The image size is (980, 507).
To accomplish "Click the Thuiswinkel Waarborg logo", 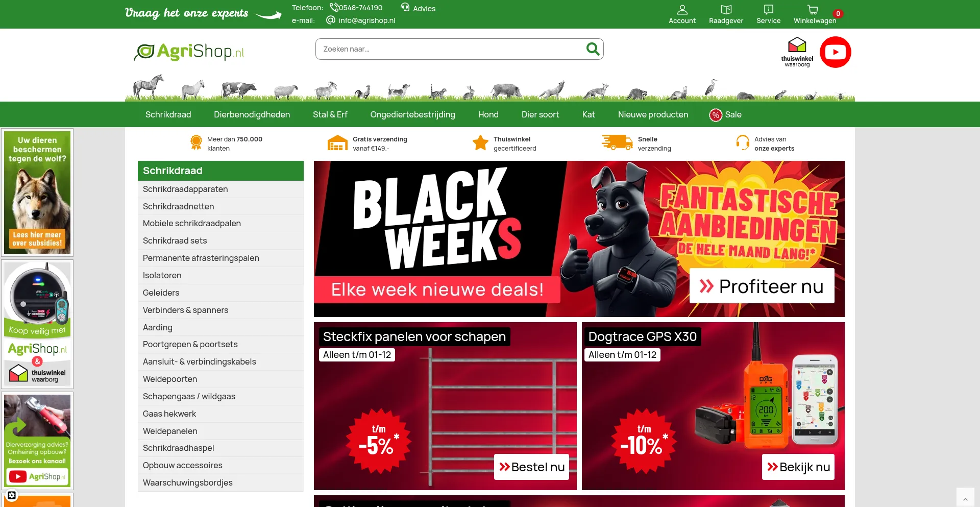I will point(797,52).
